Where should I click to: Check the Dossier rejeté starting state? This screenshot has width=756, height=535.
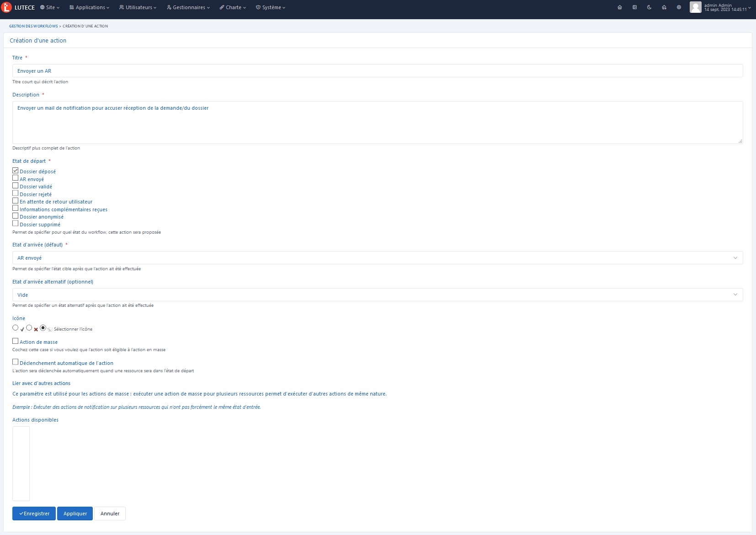click(x=15, y=193)
